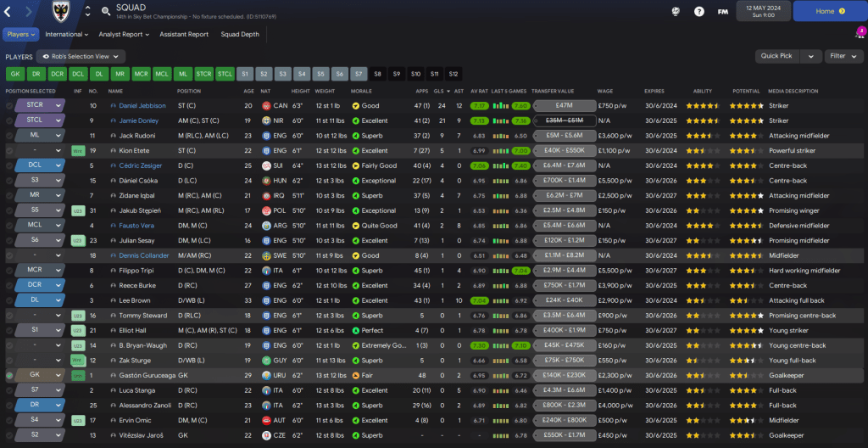Switch to the Squad Depth tab
Image resolution: width=868 pixels, height=448 pixels.
[240, 35]
